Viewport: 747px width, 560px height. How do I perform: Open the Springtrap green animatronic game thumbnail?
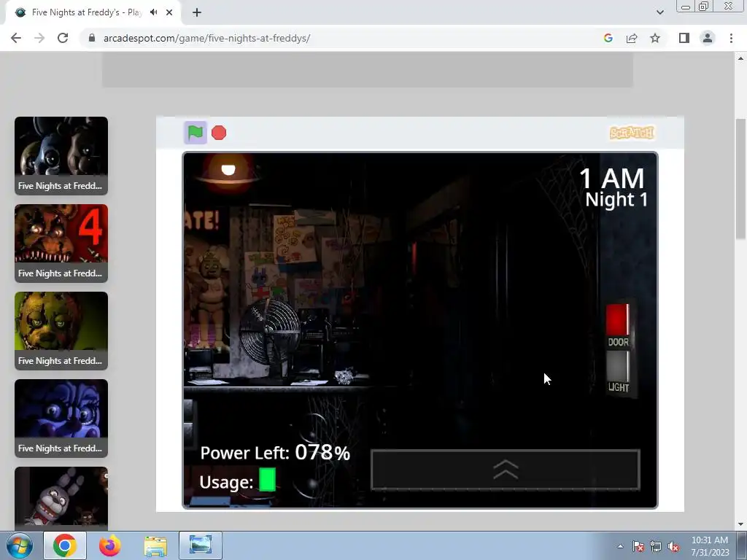point(61,331)
